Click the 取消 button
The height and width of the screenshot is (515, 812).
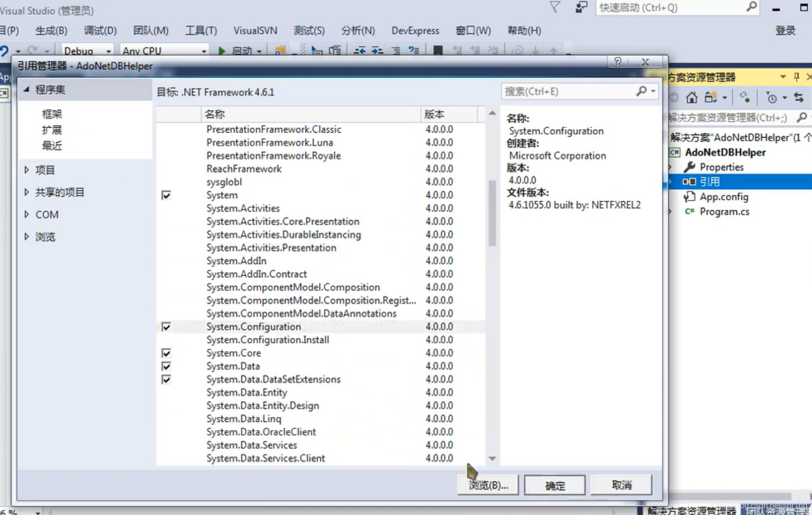[621, 485]
